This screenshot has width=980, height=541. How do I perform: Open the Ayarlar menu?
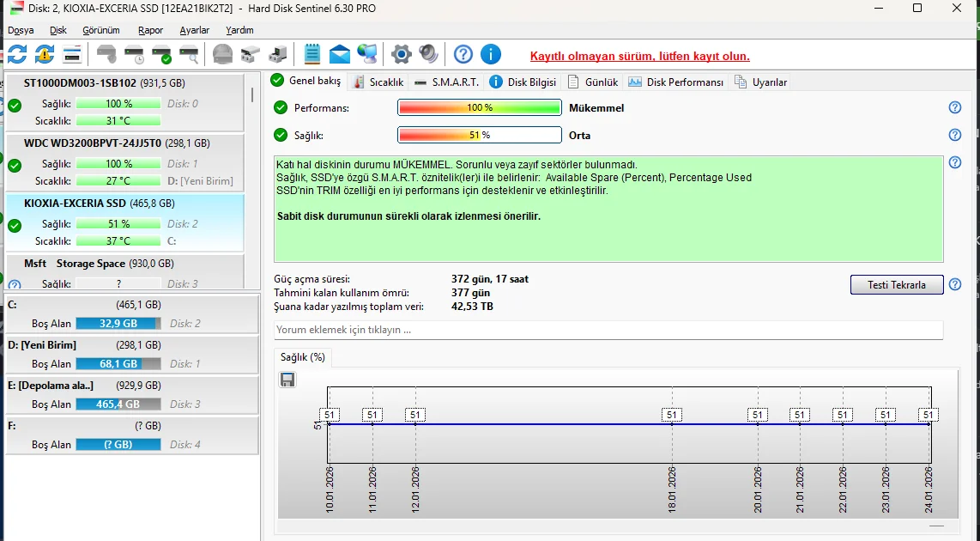coord(194,30)
